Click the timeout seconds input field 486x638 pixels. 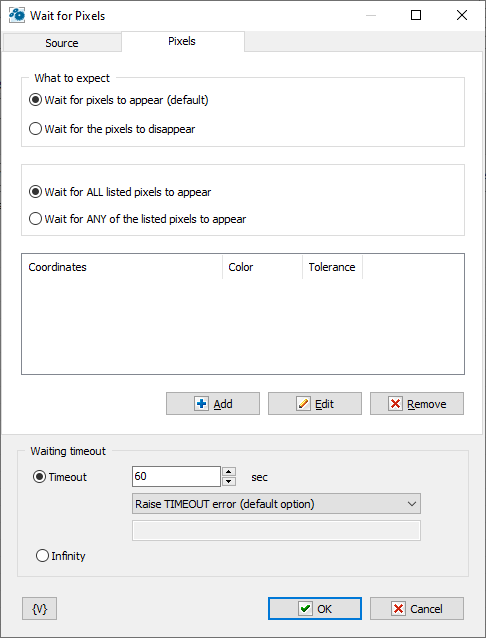tap(176, 476)
